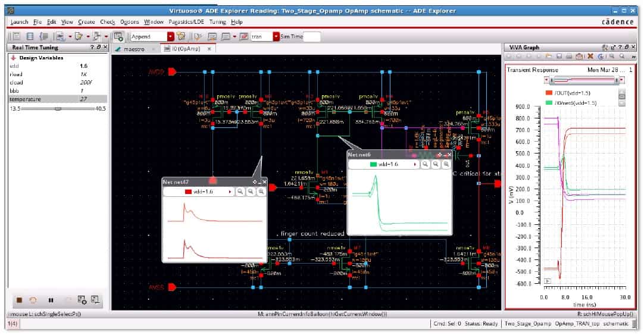Image resolution: width=644 pixels, height=335 pixels.
Task: Select the vdd design variable row
Action: coord(58,65)
